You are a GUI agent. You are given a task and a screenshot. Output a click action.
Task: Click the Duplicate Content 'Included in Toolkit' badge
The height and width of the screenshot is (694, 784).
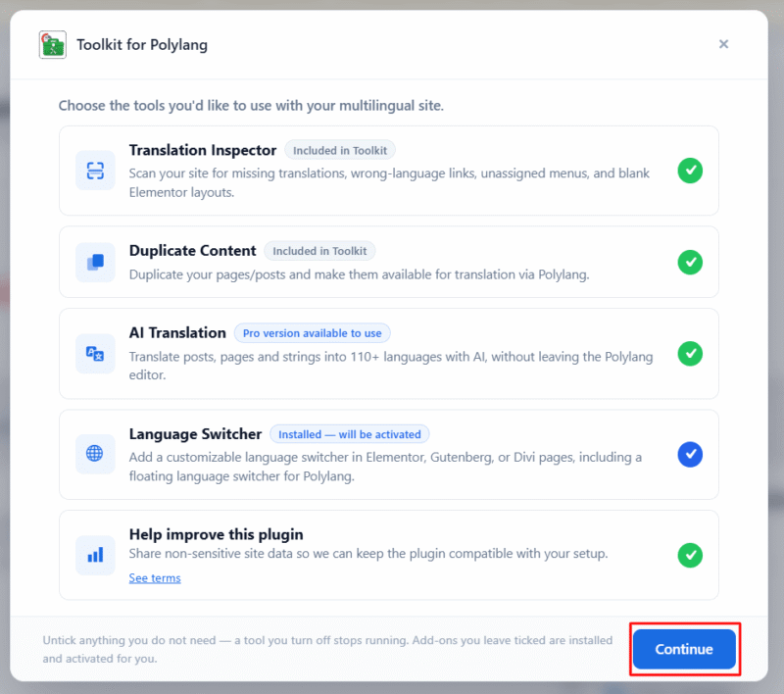coord(319,251)
